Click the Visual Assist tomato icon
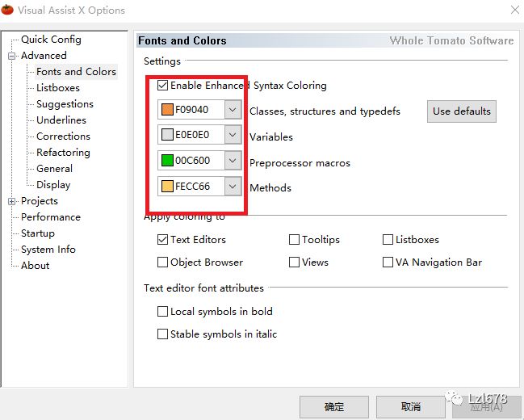This screenshot has width=524, height=420. click(7, 10)
